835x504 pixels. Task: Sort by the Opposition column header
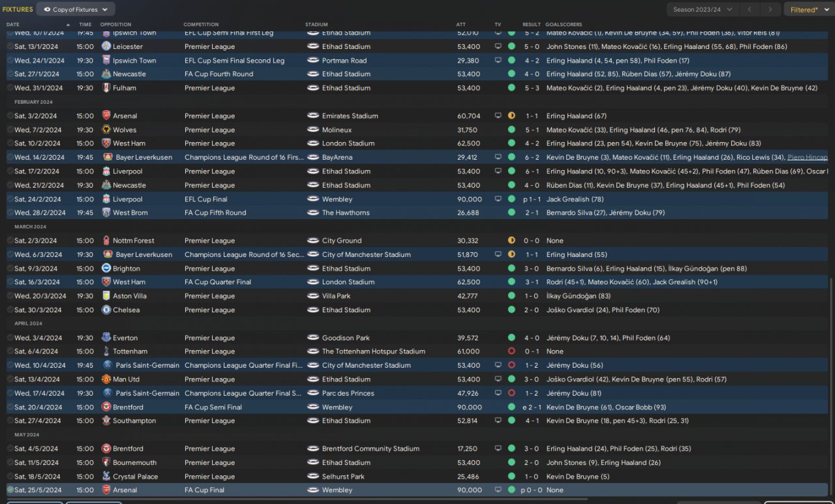point(115,25)
